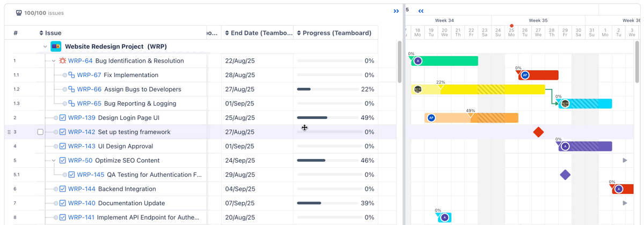
Task: Collapse the WRP-64 subtask tree
Action: point(54,61)
